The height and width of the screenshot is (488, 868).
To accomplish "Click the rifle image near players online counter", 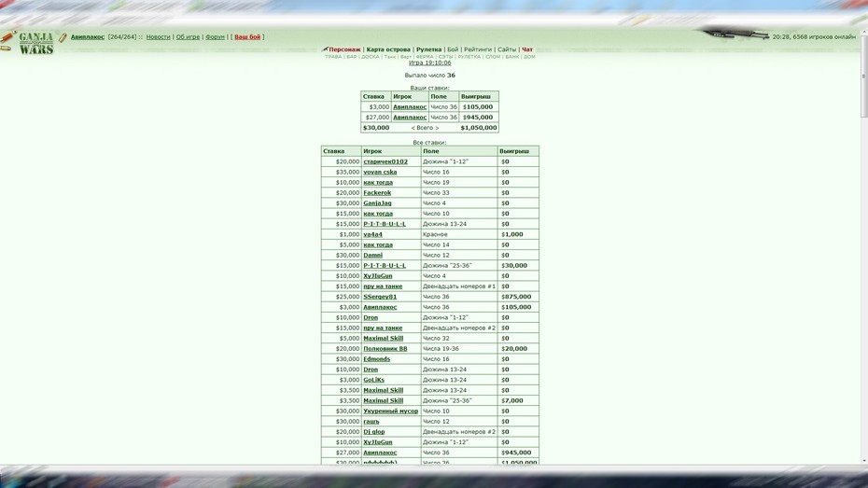I will [x=735, y=35].
